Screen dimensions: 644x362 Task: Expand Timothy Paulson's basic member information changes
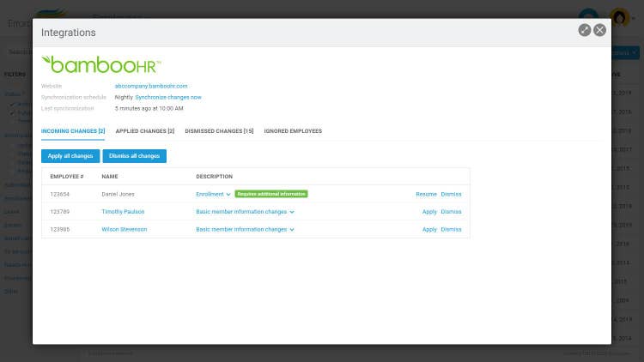[x=245, y=212]
